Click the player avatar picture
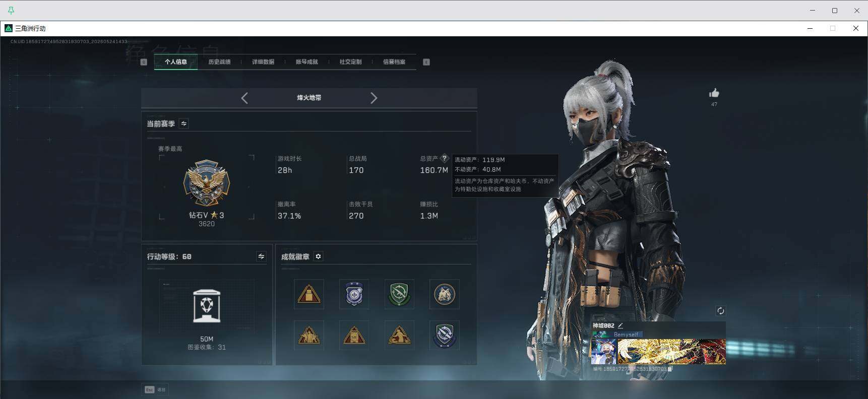Viewport: 868px width, 399px height. point(604,351)
